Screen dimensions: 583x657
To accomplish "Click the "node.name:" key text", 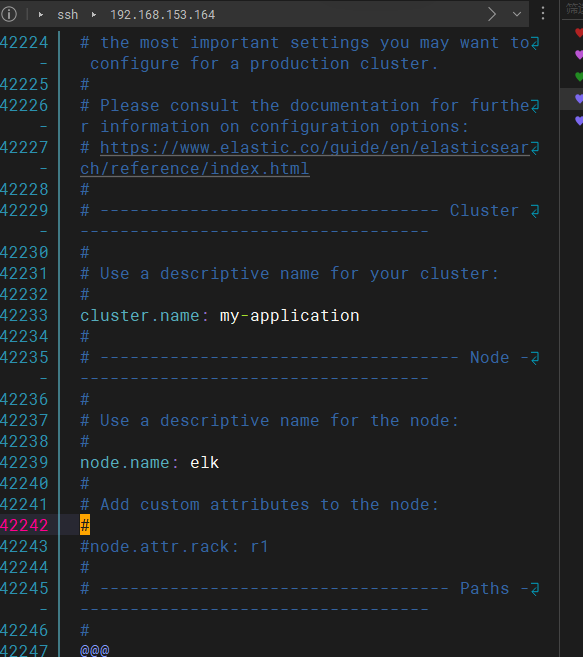I will (x=129, y=463).
